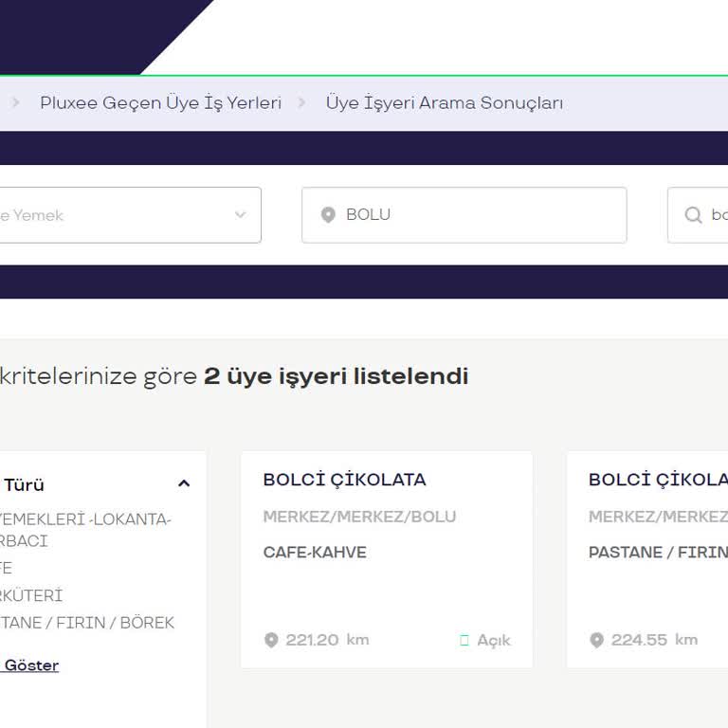This screenshot has width=728, height=728.
Task: Click the 221.20 km distance text
Action: tap(327, 640)
